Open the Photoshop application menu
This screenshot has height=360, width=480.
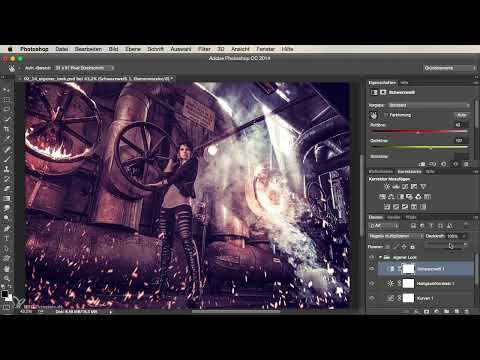tap(34, 49)
